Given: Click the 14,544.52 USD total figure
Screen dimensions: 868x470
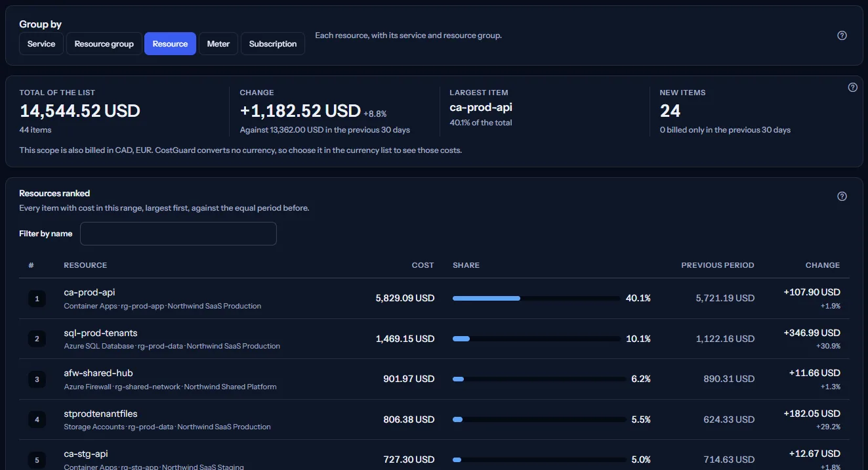Looking at the screenshot, I should 80,110.
